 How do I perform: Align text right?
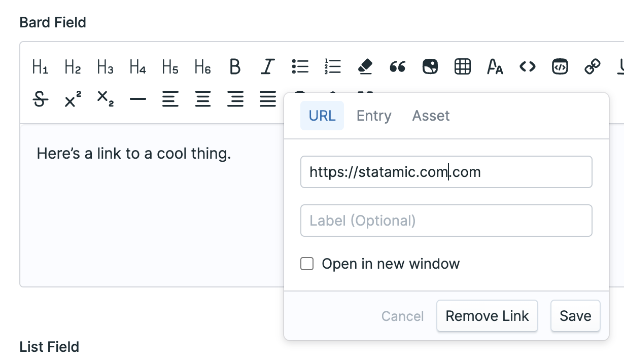coord(235,99)
